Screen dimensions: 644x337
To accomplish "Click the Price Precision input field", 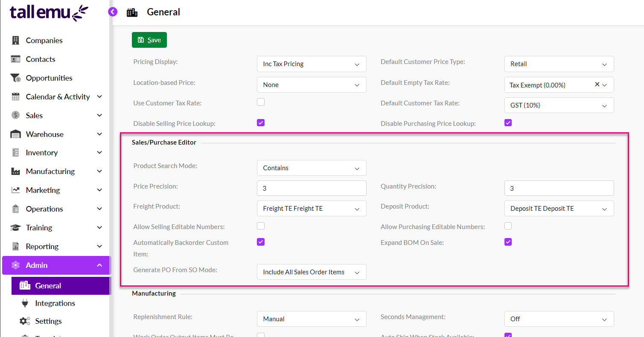I will 312,188.
